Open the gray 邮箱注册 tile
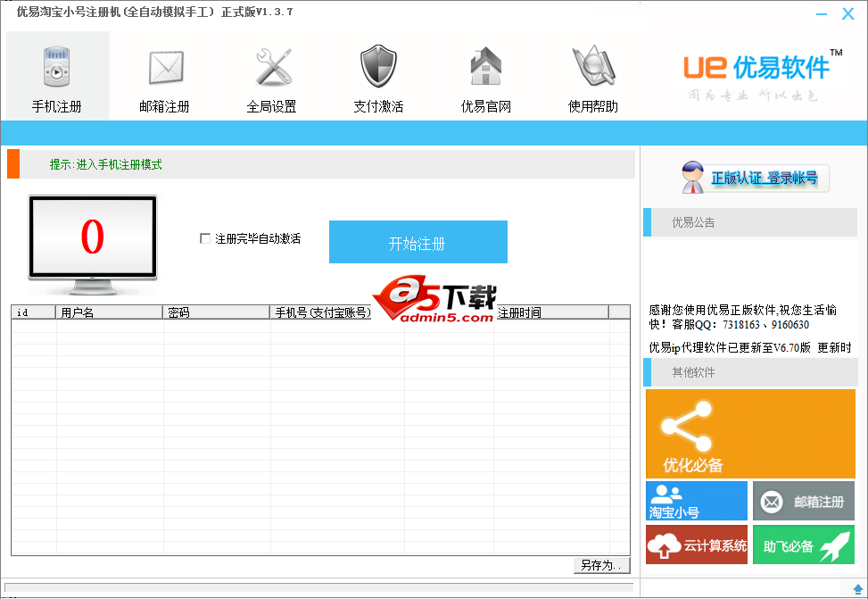The height and width of the screenshot is (599, 868). tap(803, 501)
